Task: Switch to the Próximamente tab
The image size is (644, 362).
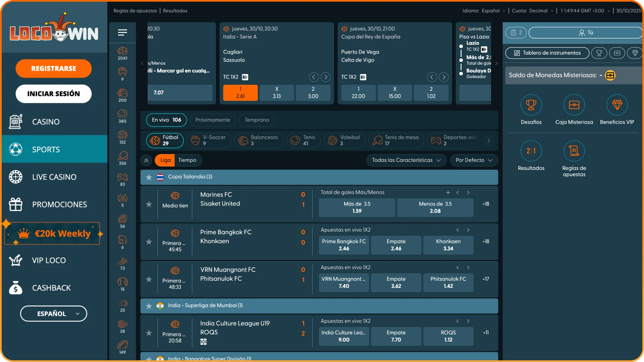Action: tap(213, 120)
